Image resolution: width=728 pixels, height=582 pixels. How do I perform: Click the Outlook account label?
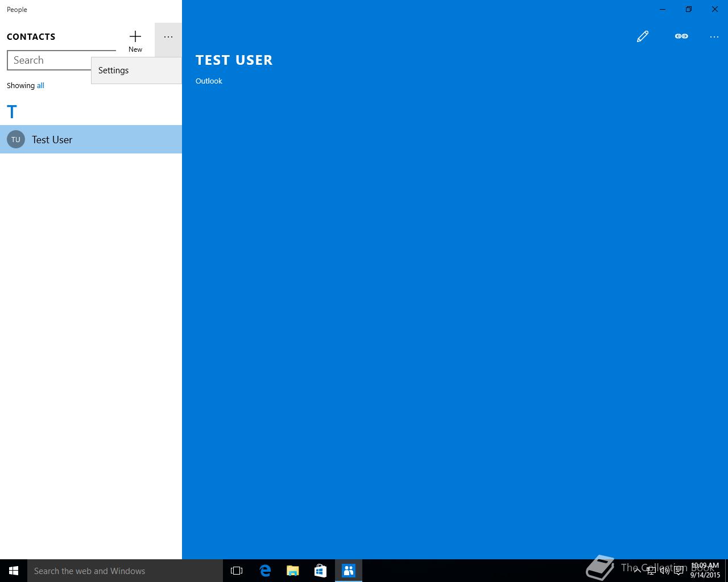(209, 81)
